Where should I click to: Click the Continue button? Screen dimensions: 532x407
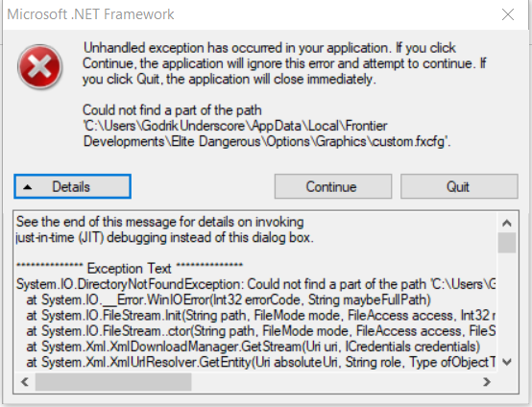click(x=333, y=186)
